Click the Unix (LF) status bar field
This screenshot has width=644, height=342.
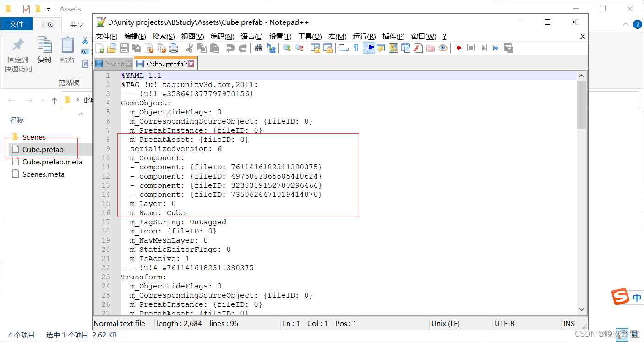(x=460, y=323)
